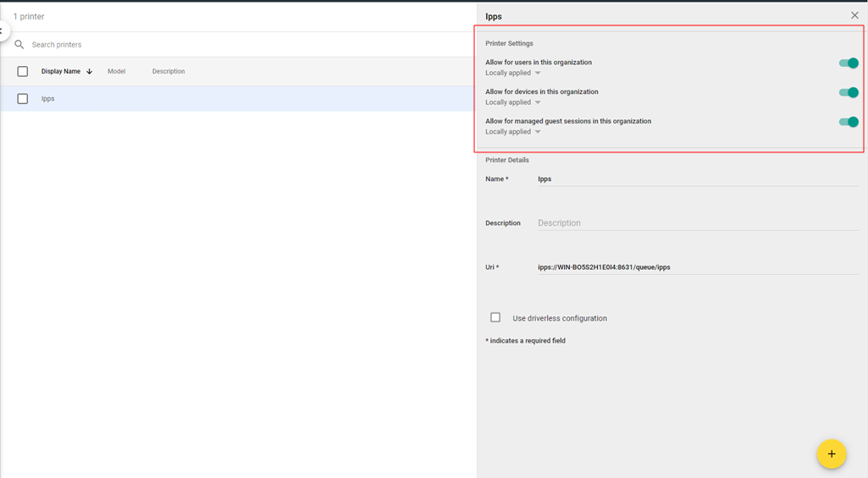868x478 pixels.
Task: Click the back chevron at left edge
Action: click(x=3, y=30)
